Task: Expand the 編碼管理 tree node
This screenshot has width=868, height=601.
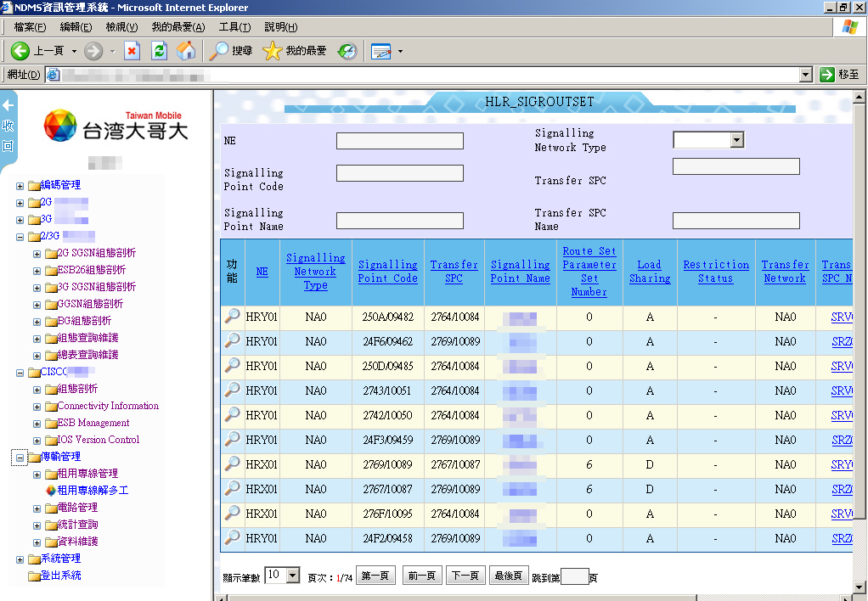Action: coord(20,185)
